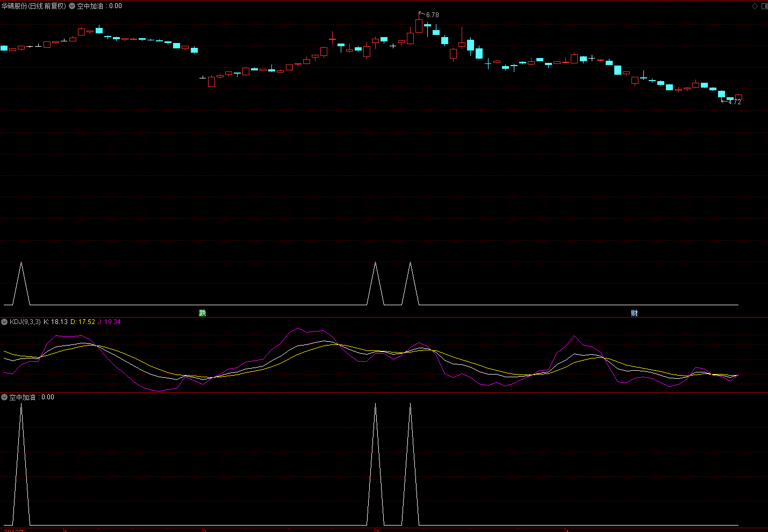Click the 空中加油 : 0.00 label in top bar

click(99, 6)
